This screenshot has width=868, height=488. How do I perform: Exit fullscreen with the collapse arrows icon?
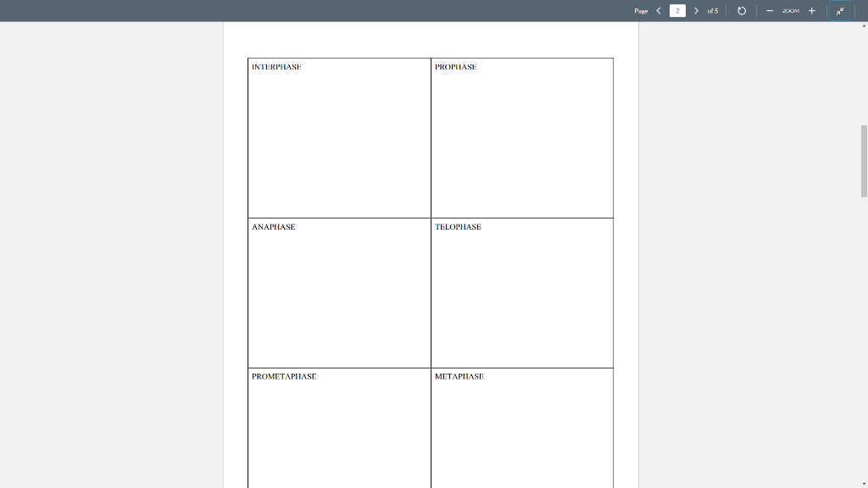[840, 10]
